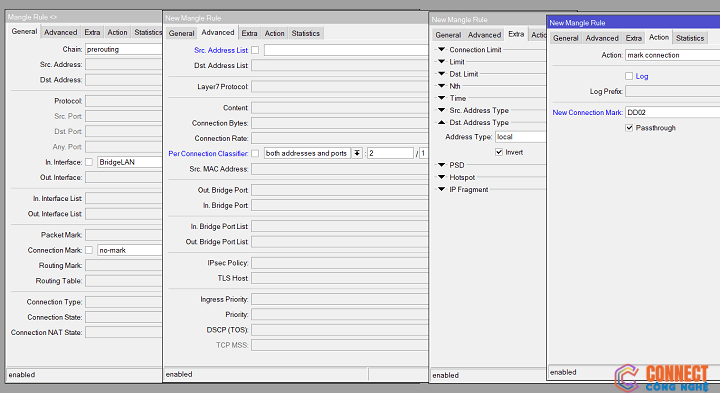Screen dimensions: 720x393
Task: Toggle the Per Connection Classifier invert checkbox
Action: click(255, 153)
